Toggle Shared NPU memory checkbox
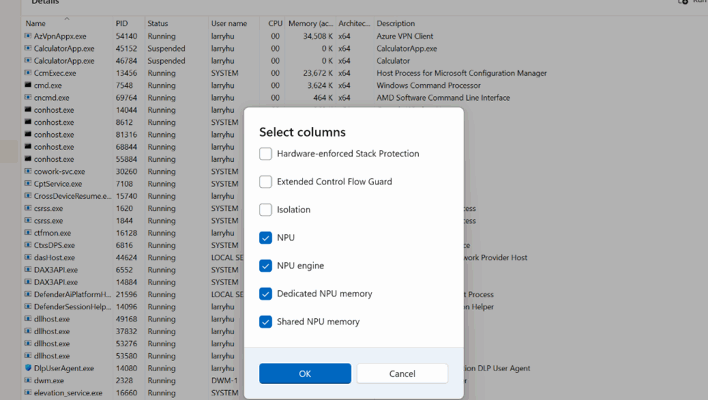The image size is (708, 400). click(266, 322)
